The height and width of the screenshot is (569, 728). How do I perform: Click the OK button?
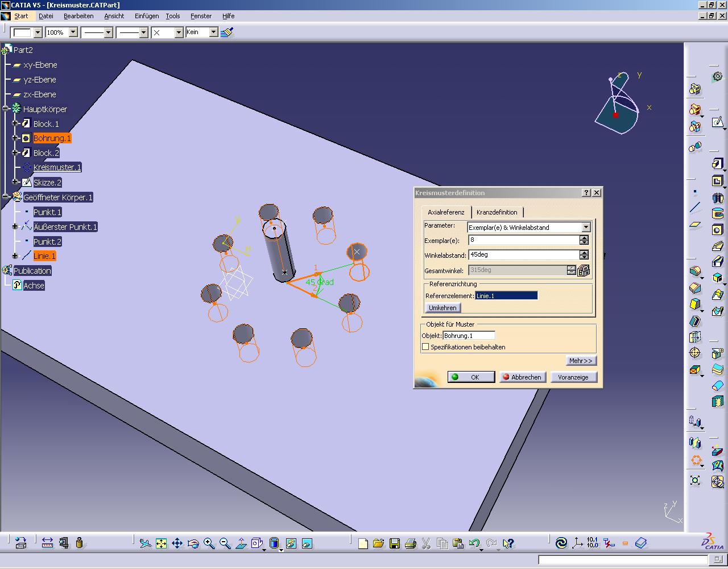point(471,377)
